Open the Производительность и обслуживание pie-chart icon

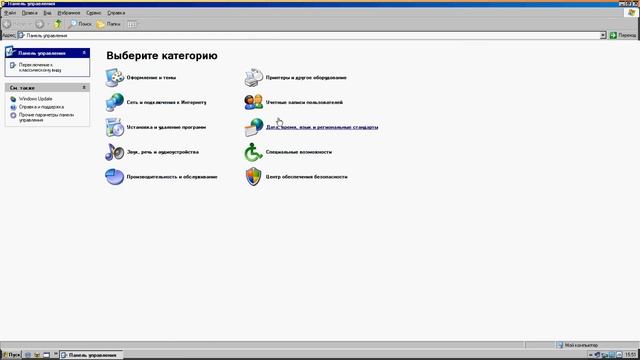(115, 177)
